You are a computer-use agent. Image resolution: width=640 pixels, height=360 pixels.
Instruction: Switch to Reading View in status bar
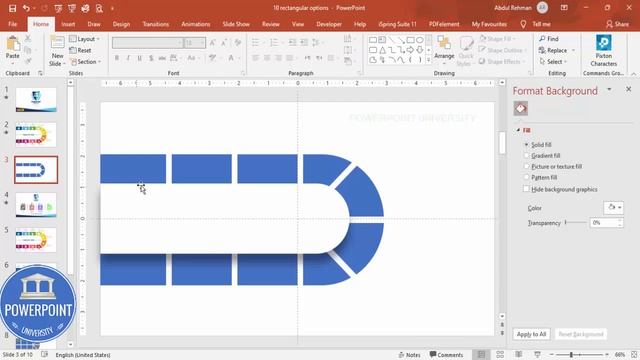click(518, 355)
